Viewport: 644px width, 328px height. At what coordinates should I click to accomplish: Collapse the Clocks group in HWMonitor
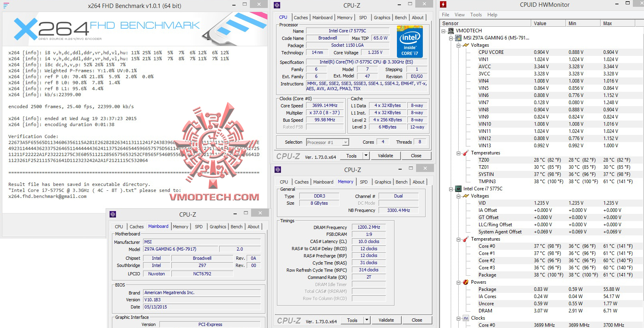click(x=458, y=318)
